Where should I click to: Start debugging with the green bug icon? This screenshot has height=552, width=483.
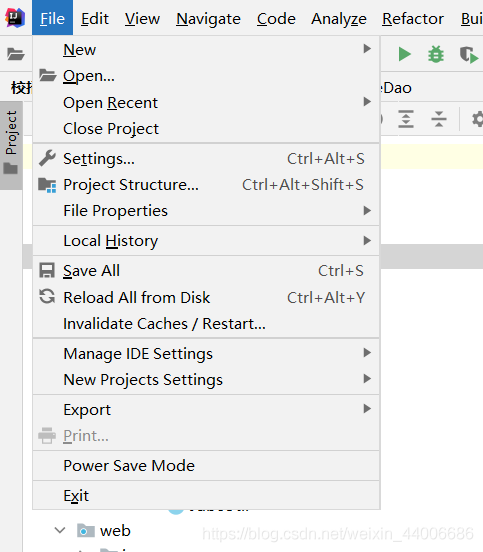click(x=436, y=54)
